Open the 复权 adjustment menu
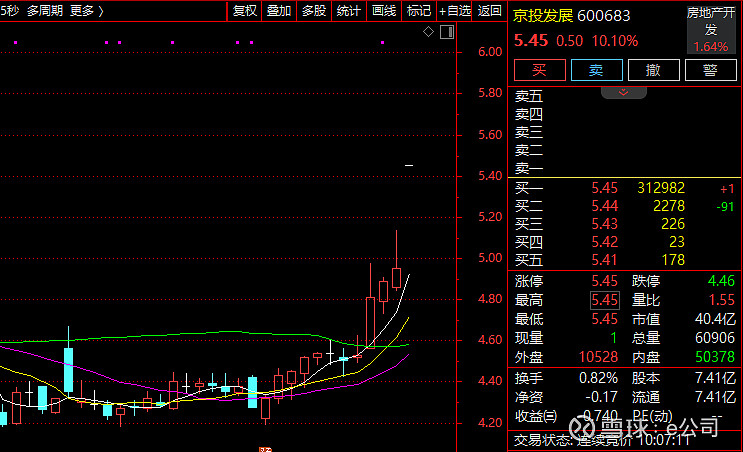Image resolution: width=743 pixels, height=452 pixels. point(245,11)
